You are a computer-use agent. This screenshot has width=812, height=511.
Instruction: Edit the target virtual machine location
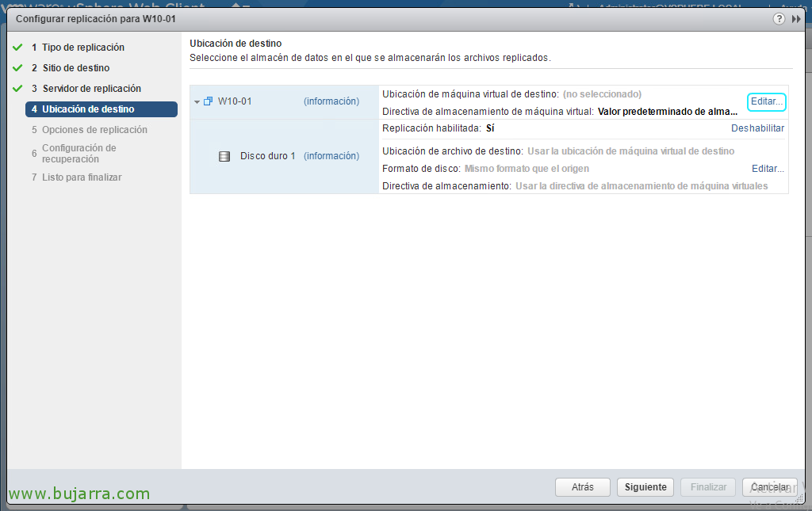[x=766, y=101]
